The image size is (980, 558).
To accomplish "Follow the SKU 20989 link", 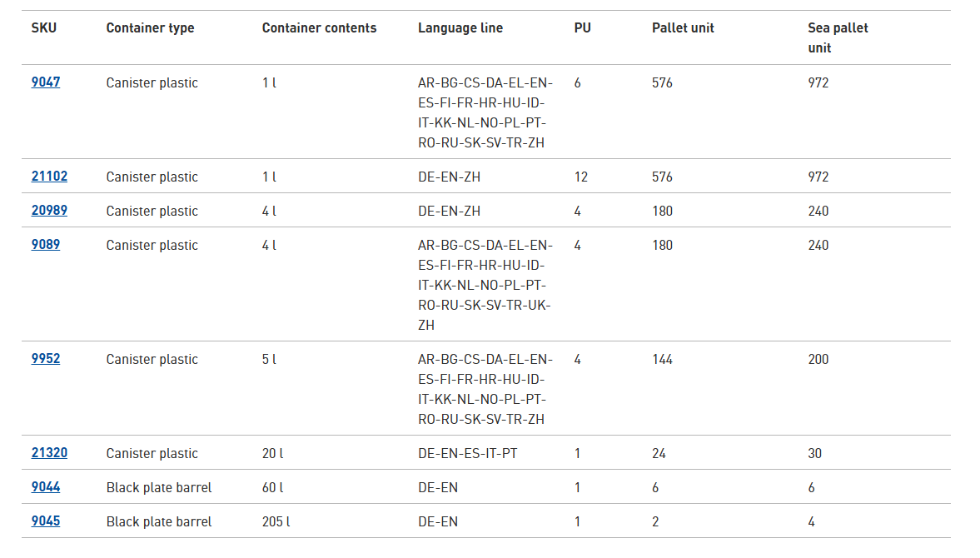I will (49, 211).
